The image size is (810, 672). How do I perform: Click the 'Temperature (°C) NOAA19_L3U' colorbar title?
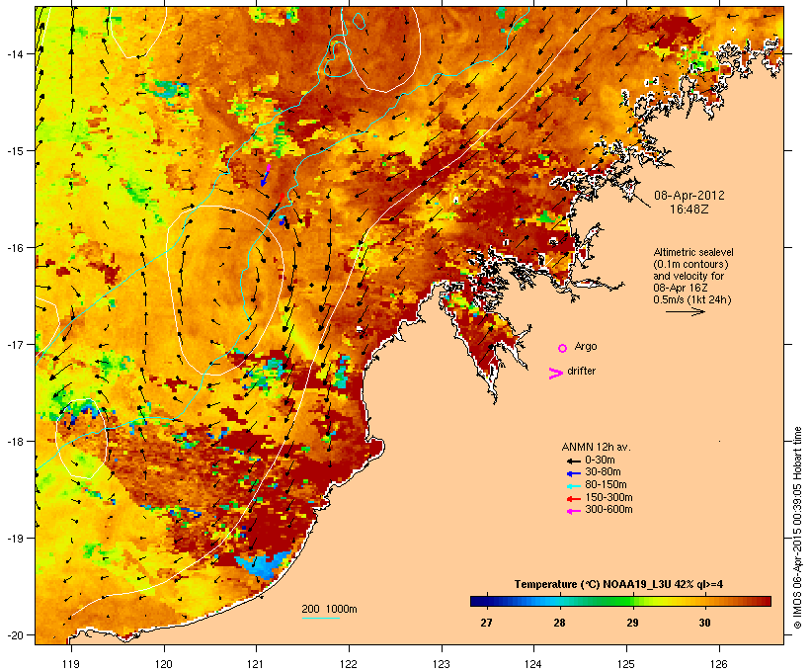tap(592, 585)
